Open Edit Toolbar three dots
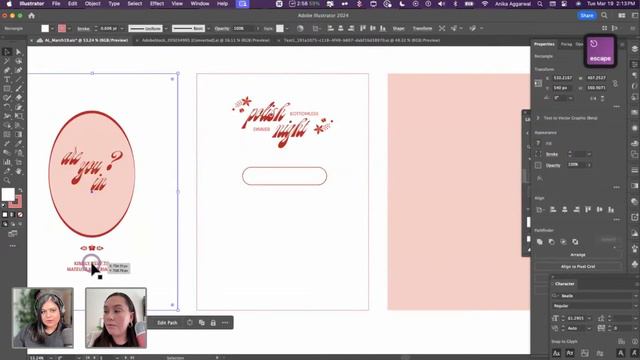This screenshot has height=360, width=640. coord(13,246)
